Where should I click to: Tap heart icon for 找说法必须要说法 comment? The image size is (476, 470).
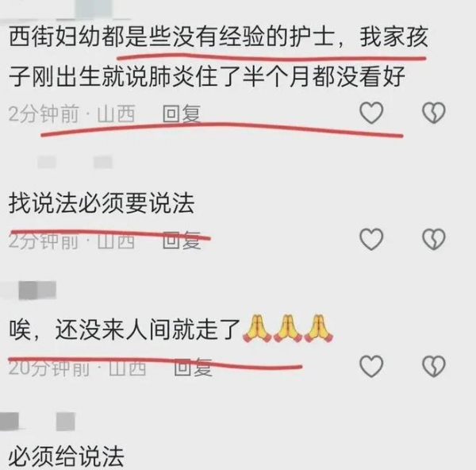371,239
